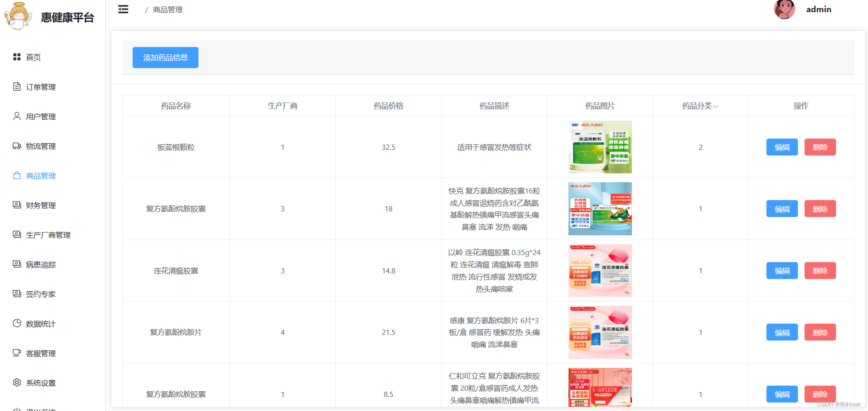Click the 惠健康平台 title text
The height and width of the screenshot is (411, 868).
(x=67, y=17)
